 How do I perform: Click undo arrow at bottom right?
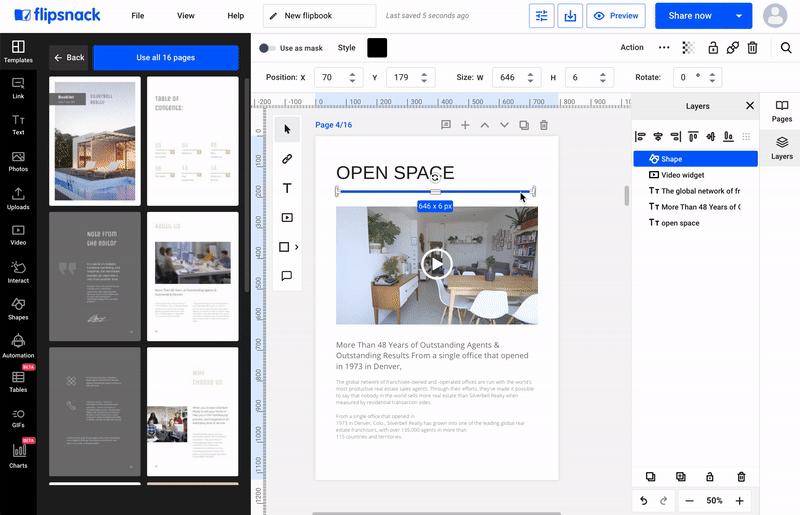click(x=644, y=501)
